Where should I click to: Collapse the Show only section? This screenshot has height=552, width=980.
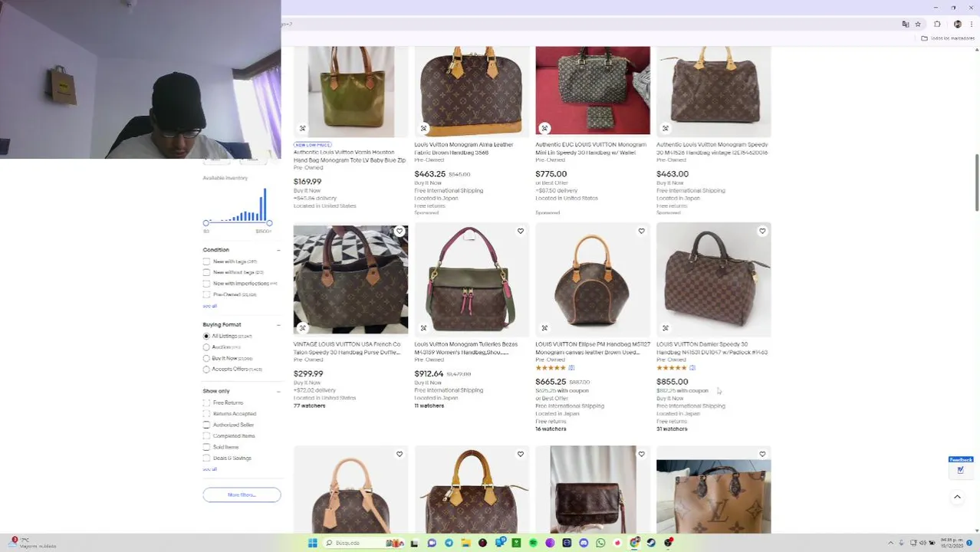click(x=278, y=391)
